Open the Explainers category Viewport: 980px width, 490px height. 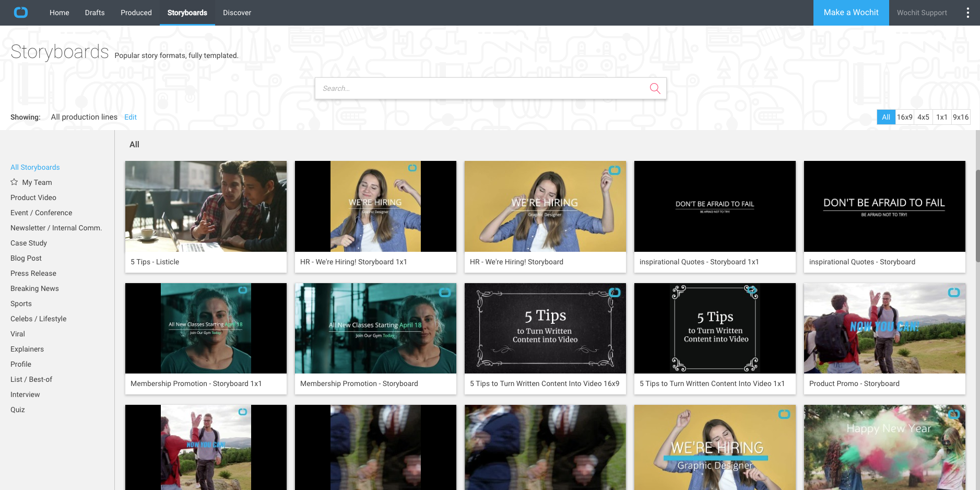point(27,349)
